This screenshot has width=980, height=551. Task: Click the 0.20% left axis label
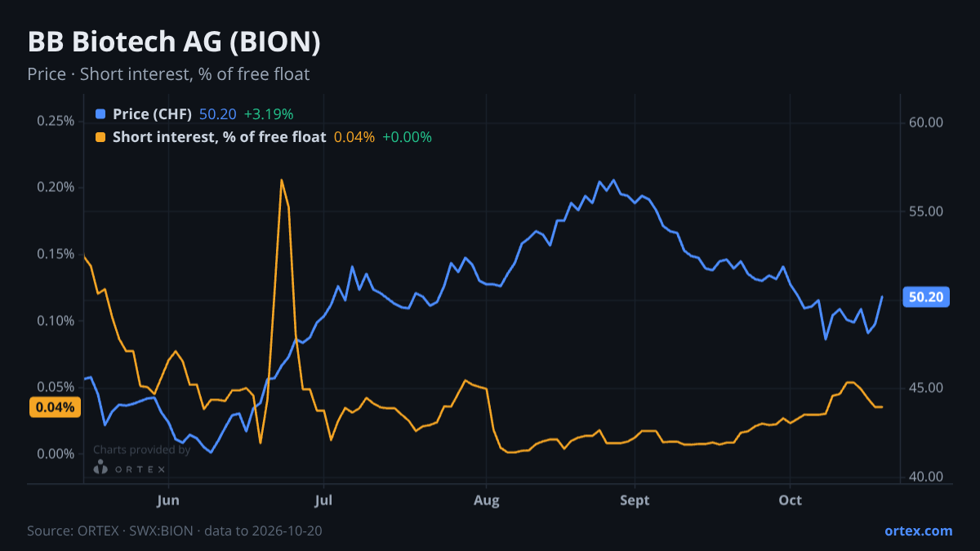coord(56,188)
